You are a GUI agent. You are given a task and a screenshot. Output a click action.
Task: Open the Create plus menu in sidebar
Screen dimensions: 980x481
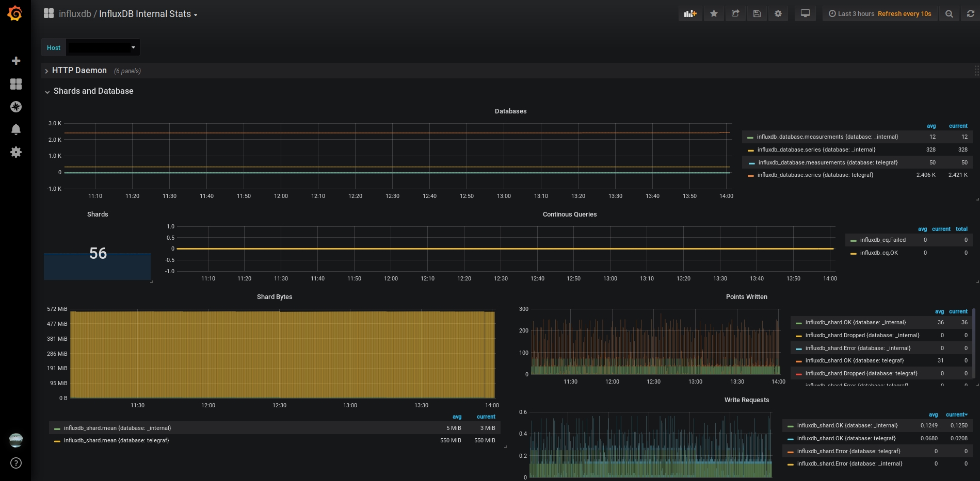click(x=16, y=61)
